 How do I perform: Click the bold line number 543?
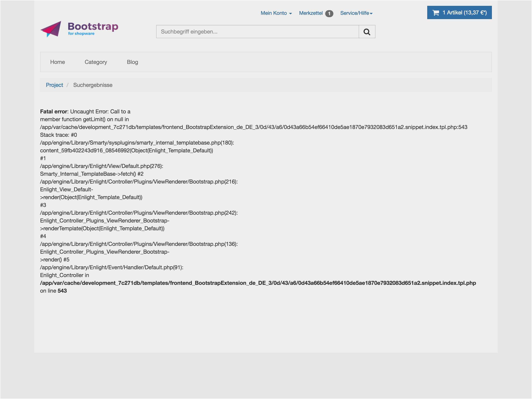62,291
